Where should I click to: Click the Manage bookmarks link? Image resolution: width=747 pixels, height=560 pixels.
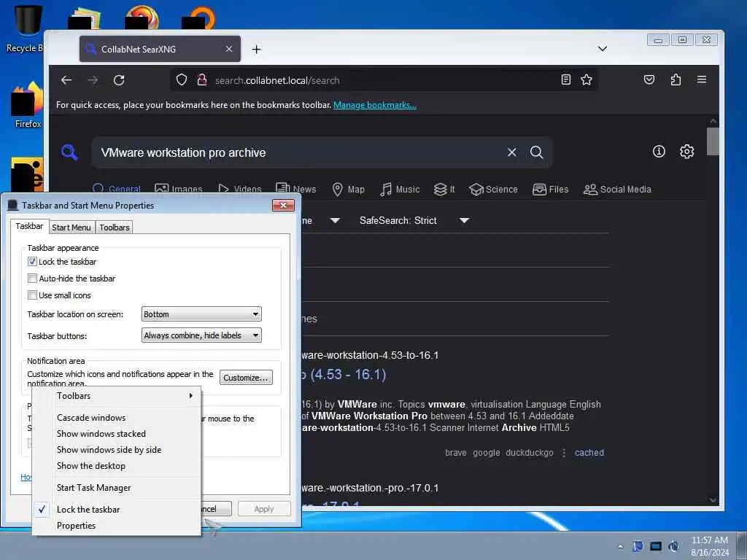[375, 105]
